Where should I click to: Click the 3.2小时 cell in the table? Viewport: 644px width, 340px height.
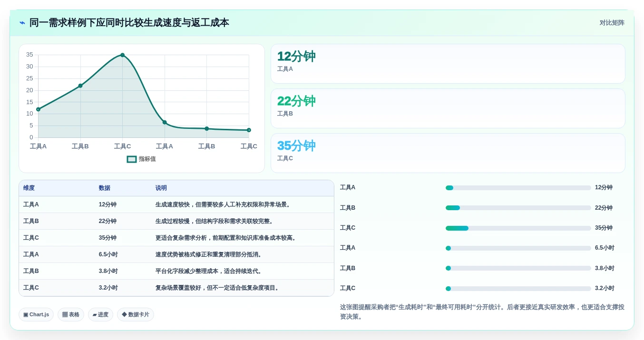108,288
